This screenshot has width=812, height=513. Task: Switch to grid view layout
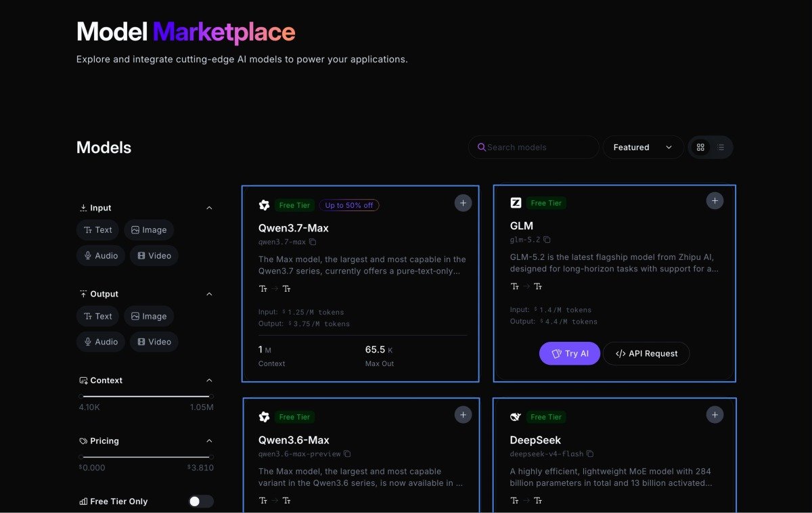(x=700, y=147)
